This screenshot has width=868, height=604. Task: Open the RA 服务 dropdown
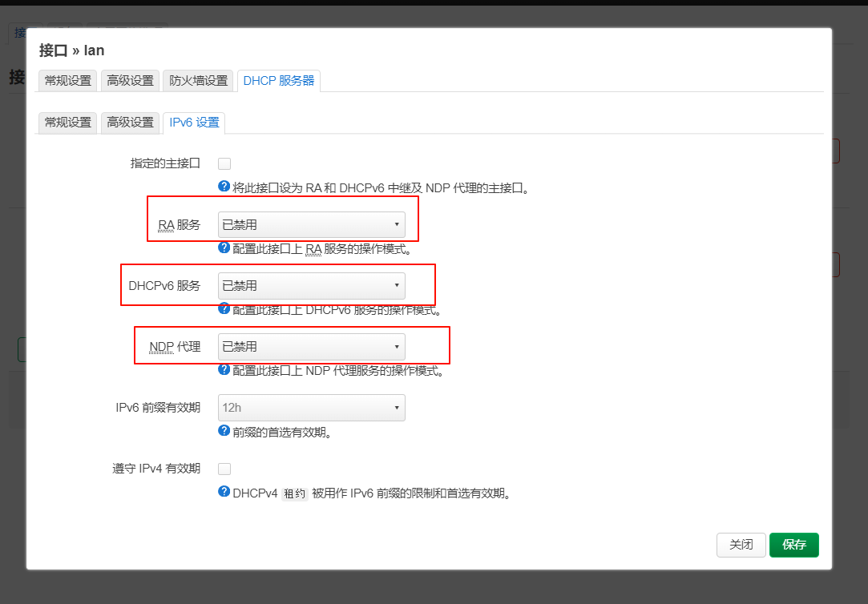(x=311, y=224)
